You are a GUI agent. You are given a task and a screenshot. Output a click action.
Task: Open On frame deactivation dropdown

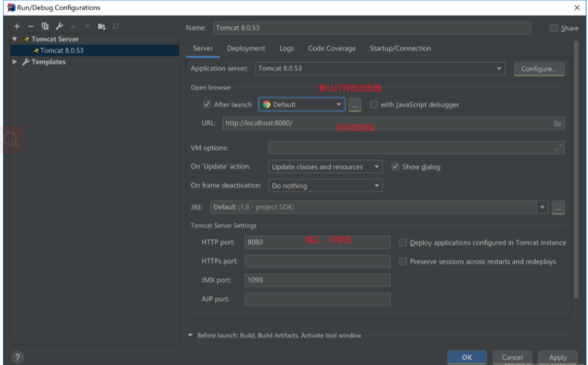tap(325, 185)
